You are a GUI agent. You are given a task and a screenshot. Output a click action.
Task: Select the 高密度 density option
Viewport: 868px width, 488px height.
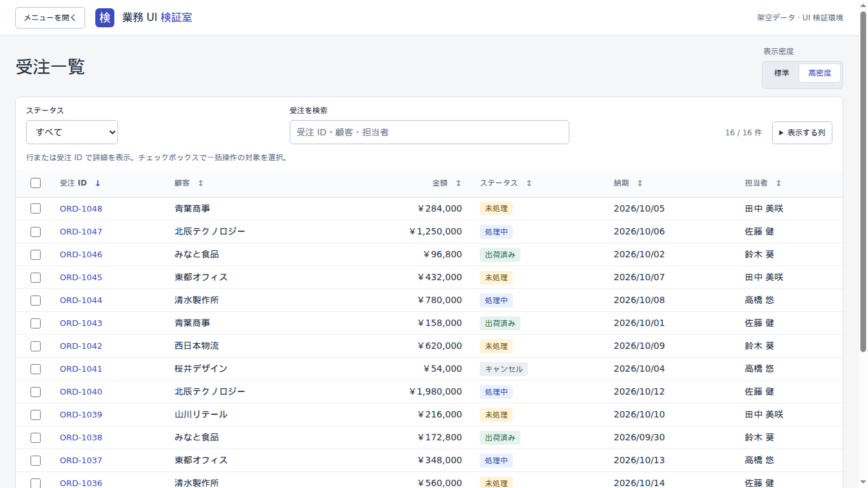[820, 73]
